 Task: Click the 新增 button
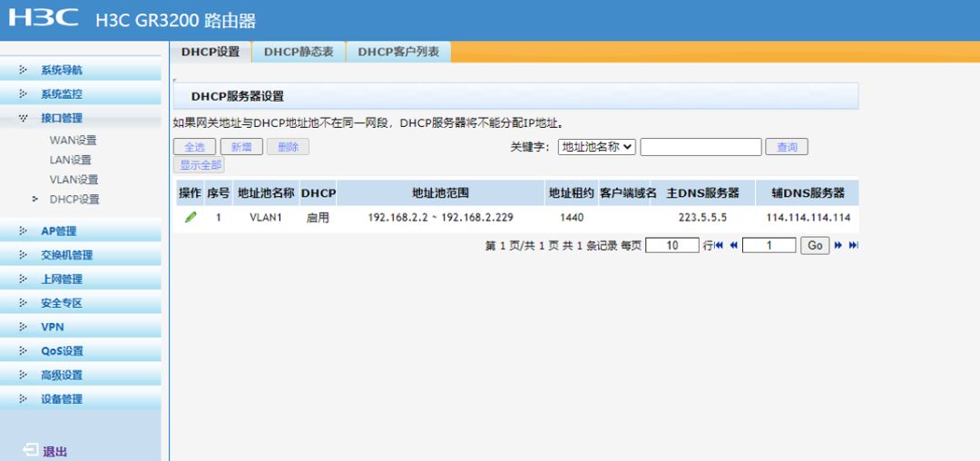[241, 147]
